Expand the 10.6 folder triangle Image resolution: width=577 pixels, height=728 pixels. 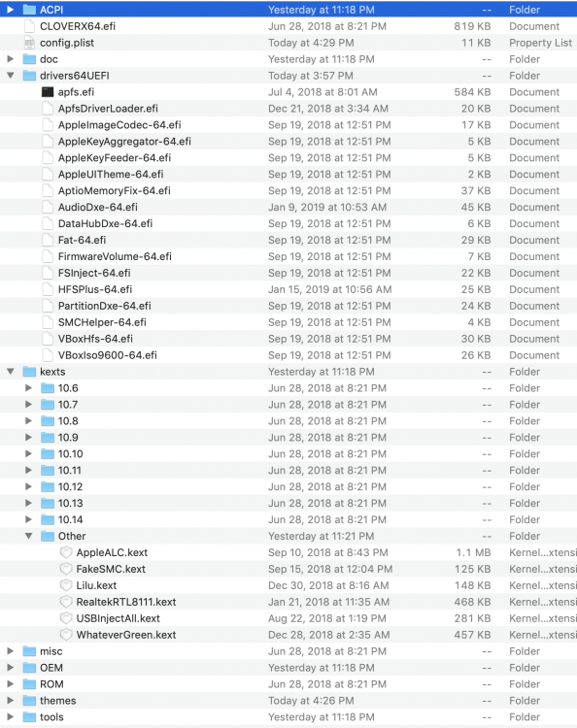[x=28, y=387]
